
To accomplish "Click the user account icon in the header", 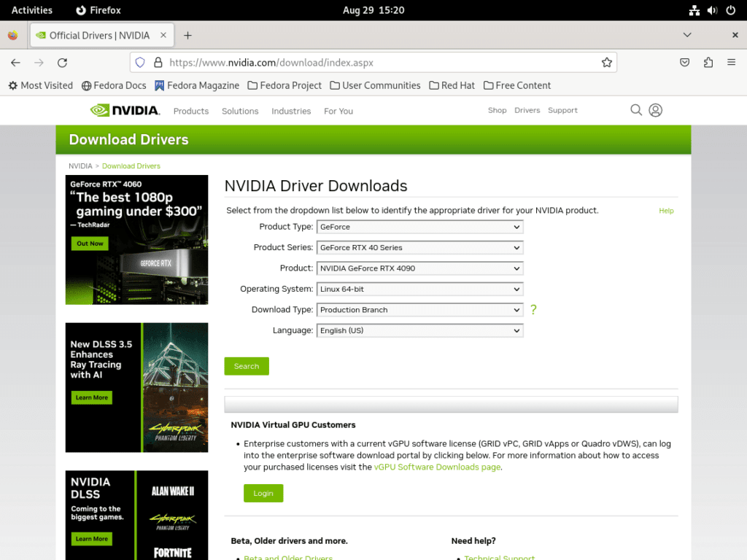I will coord(655,110).
